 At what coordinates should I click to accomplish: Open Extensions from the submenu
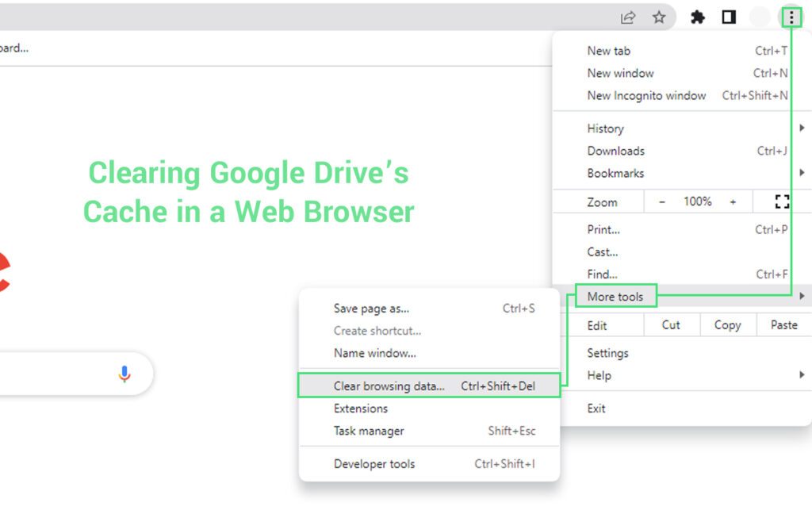point(429,409)
